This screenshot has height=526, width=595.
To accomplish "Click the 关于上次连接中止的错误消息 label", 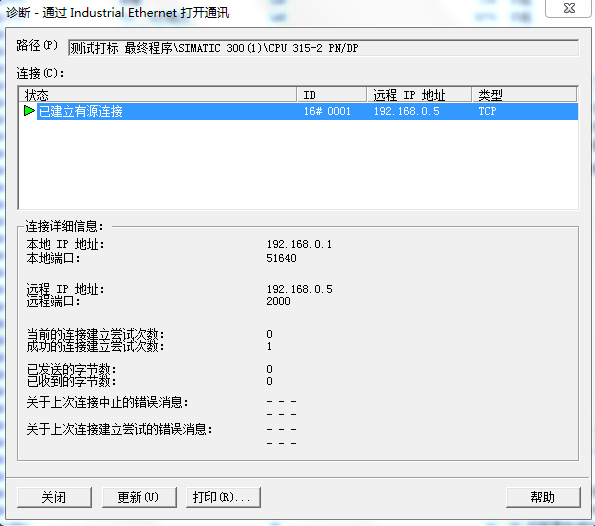I will click(x=107, y=402).
